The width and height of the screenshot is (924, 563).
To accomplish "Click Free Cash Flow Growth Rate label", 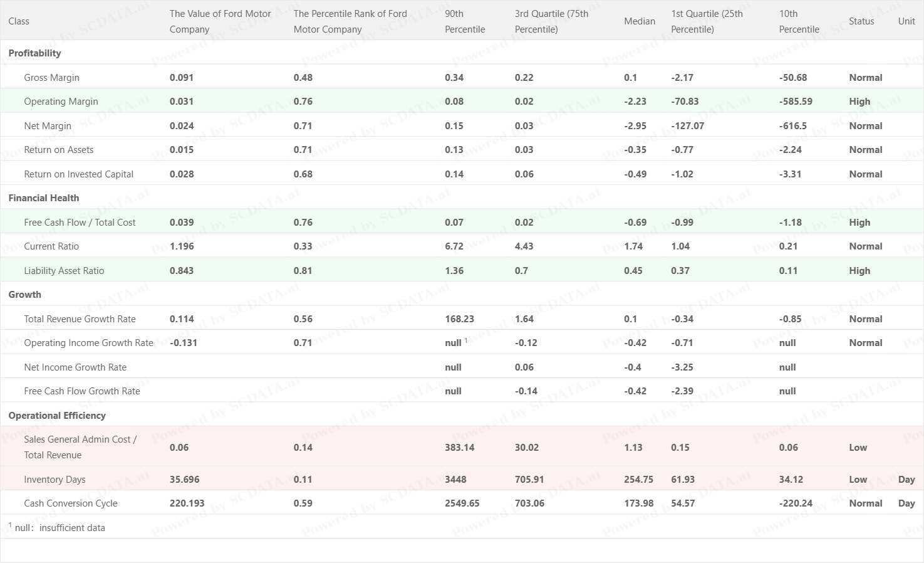I will click(82, 391).
